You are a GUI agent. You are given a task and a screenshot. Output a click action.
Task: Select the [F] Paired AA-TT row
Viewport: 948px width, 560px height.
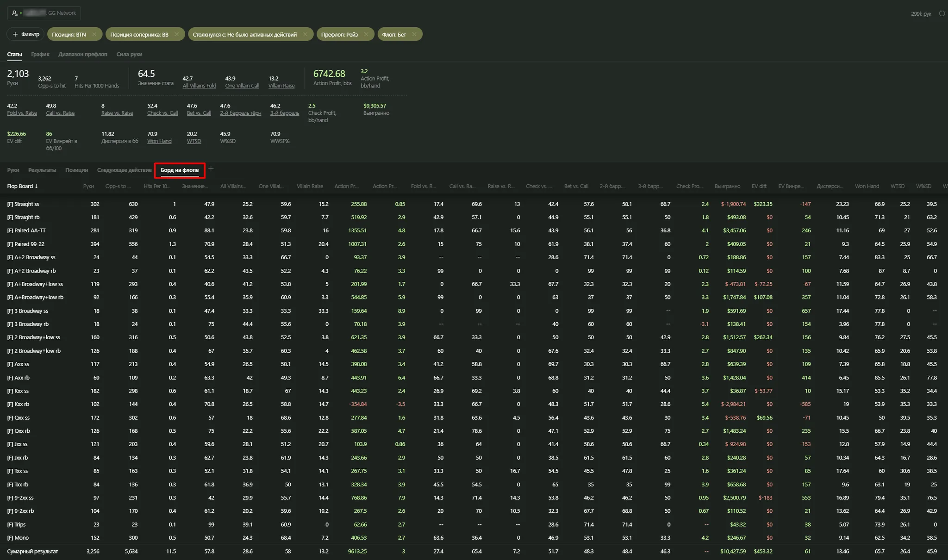[26, 230]
